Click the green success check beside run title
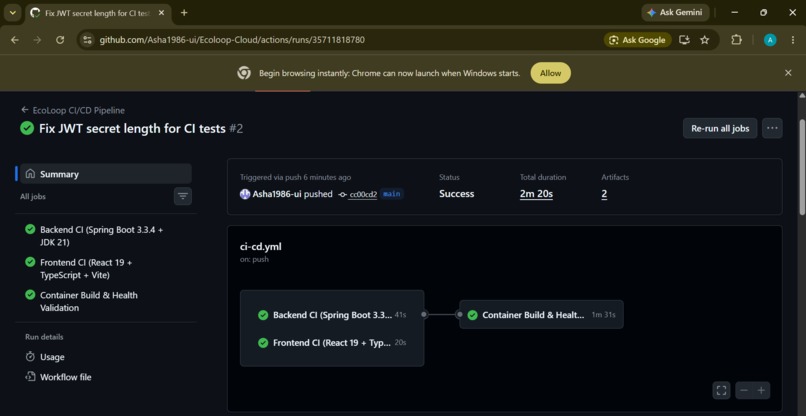Viewport: 806px width, 416px height. pyautogui.click(x=27, y=129)
